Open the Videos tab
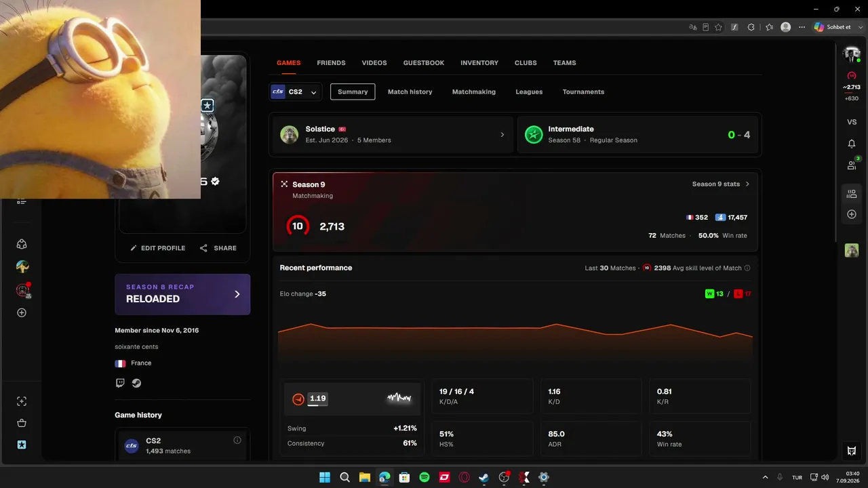This screenshot has width=868, height=488. [374, 63]
